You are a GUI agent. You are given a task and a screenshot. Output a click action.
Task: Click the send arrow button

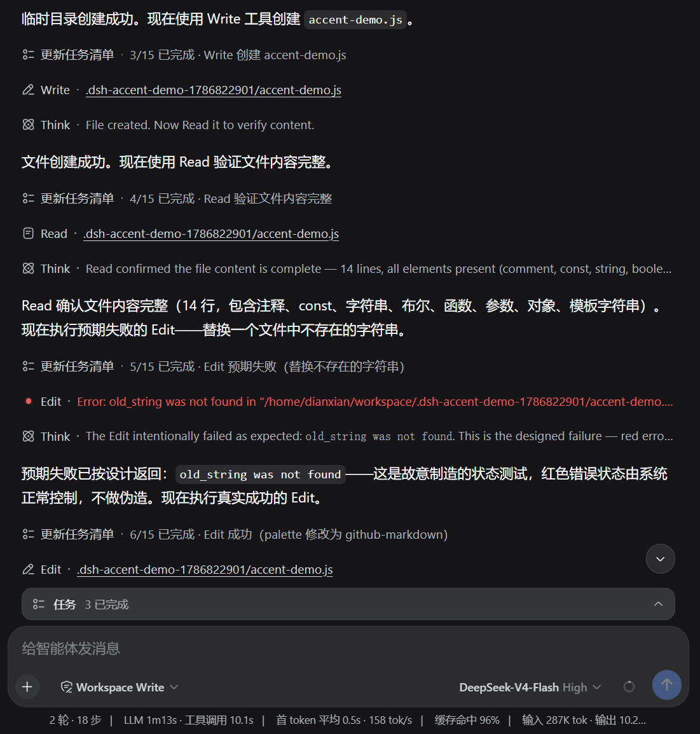point(667,685)
